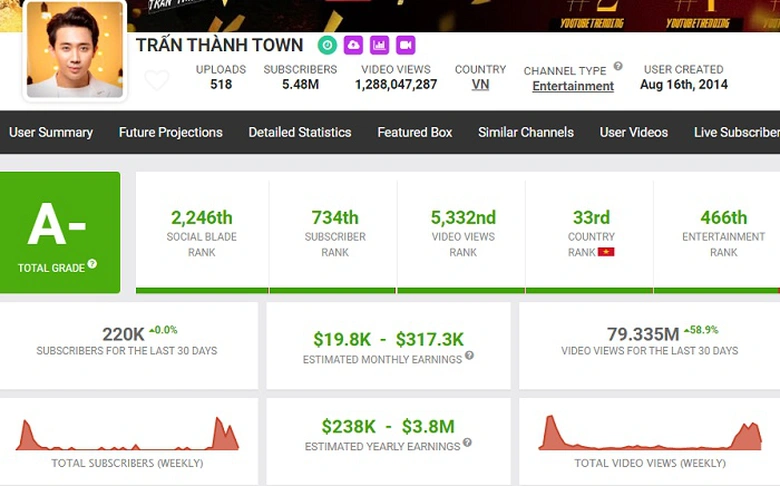
Task: Click the 2,246th Social Blade rank
Action: [x=201, y=218]
